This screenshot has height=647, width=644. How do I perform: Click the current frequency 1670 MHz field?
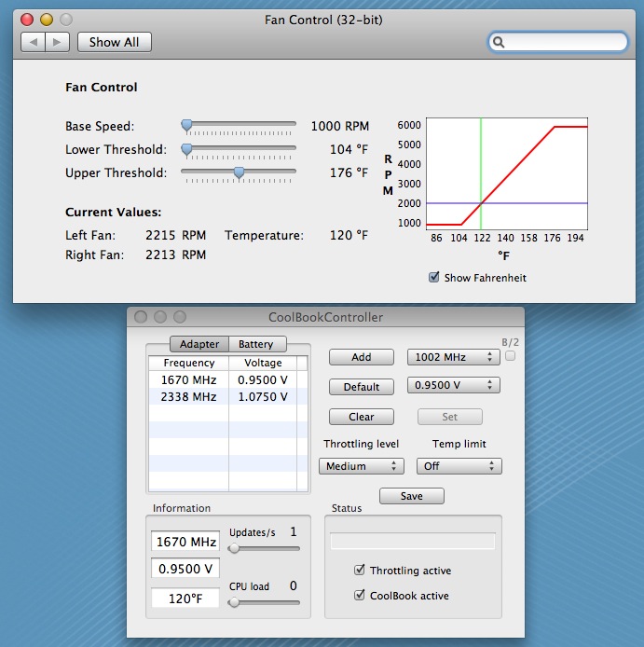(185, 542)
